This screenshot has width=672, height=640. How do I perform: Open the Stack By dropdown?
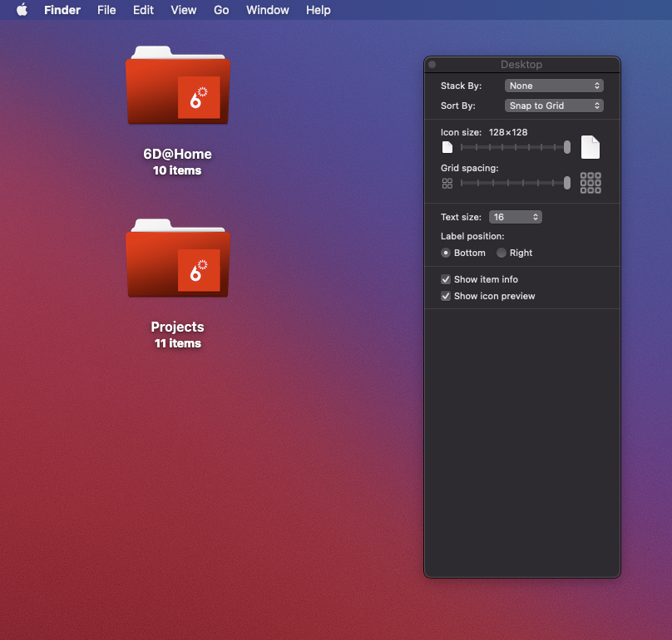(554, 86)
